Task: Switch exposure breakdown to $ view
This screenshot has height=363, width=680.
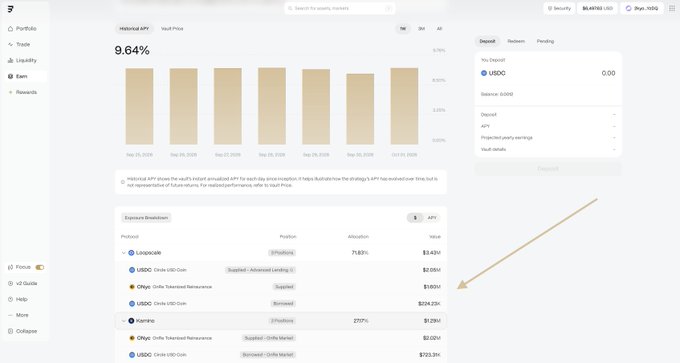Action: 415,218
